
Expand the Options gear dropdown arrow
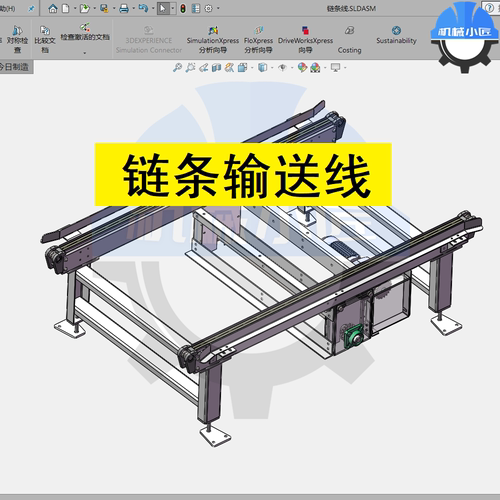click(218, 8)
